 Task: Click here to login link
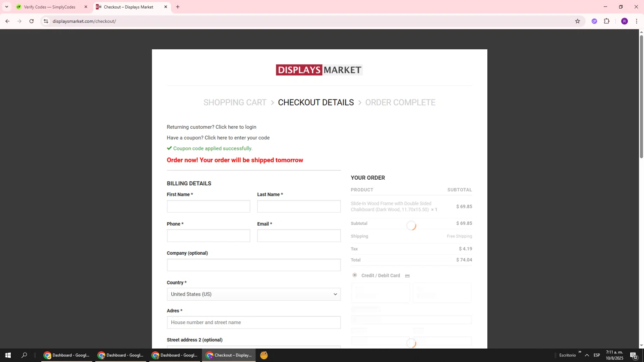[x=236, y=127]
